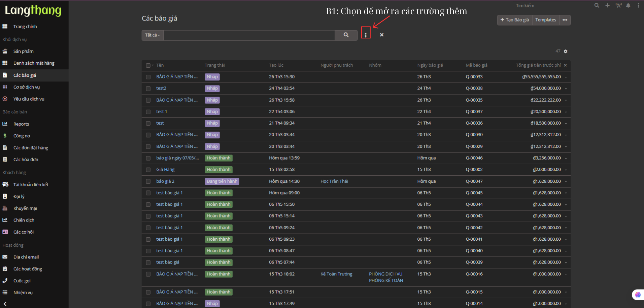Open list settings gear icon
This screenshot has height=308, width=644.
click(566, 52)
